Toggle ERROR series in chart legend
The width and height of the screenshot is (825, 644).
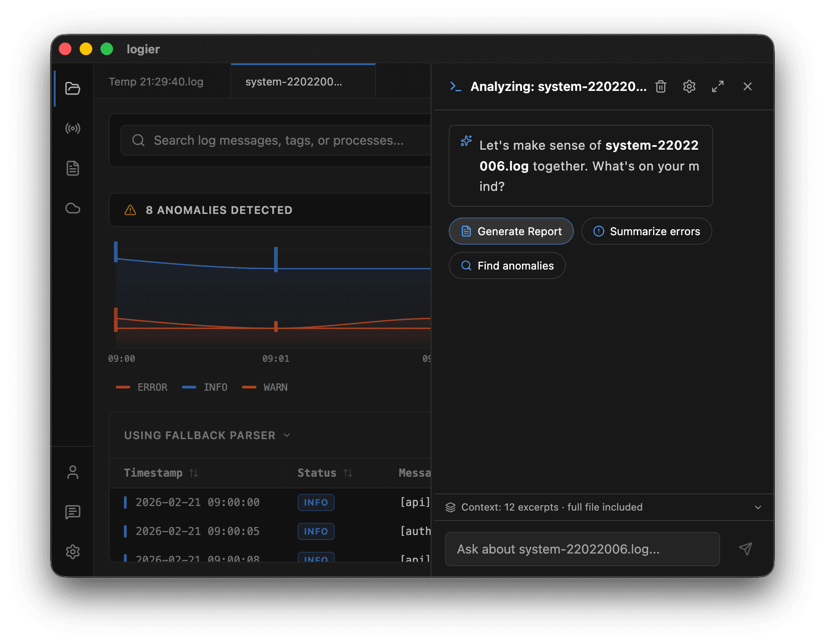[x=142, y=387]
